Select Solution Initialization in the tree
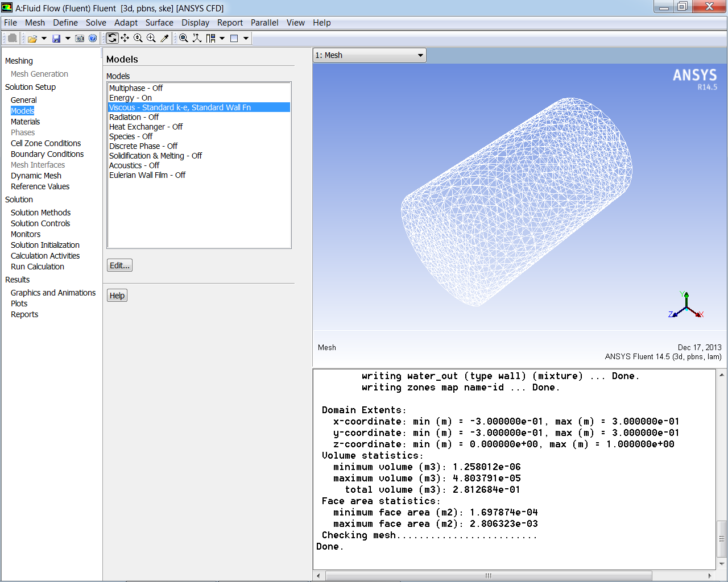This screenshot has height=582, width=728. pos(45,245)
